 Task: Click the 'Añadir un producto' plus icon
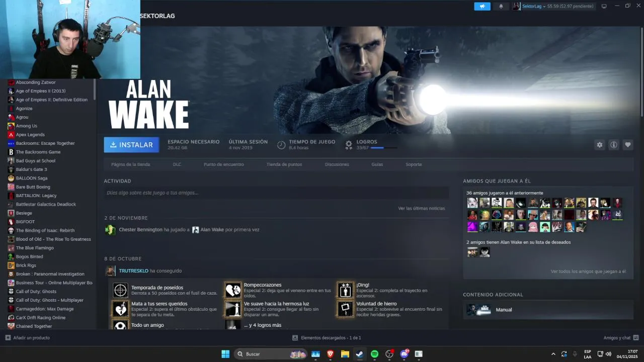[x=8, y=338]
